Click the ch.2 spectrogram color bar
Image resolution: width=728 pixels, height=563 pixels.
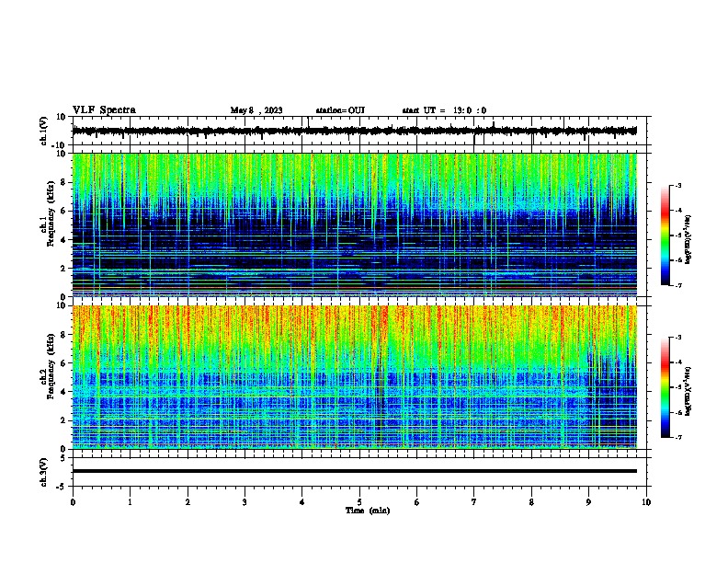coord(665,387)
